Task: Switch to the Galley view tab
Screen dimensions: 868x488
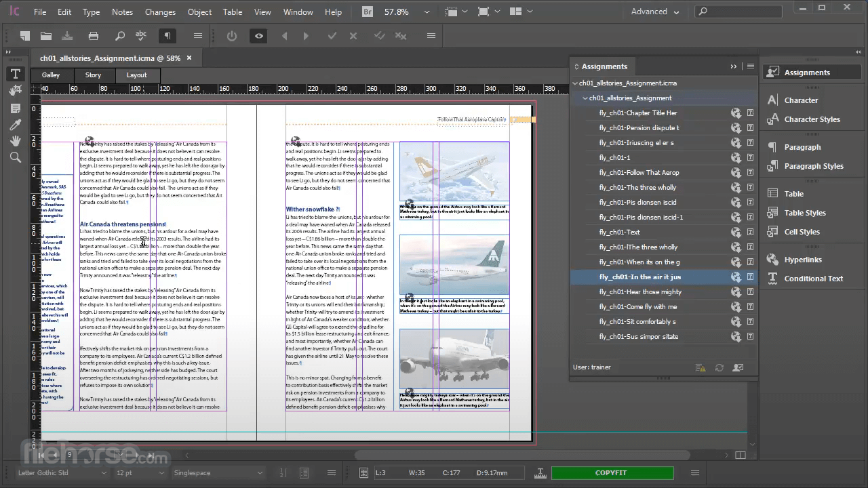Action: [x=51, y=75]
